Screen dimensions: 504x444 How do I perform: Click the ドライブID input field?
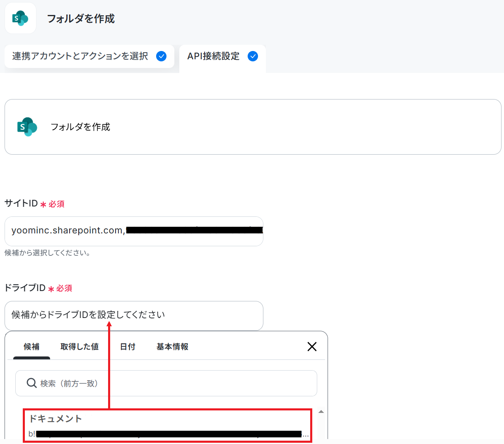(x=134, y=315)
